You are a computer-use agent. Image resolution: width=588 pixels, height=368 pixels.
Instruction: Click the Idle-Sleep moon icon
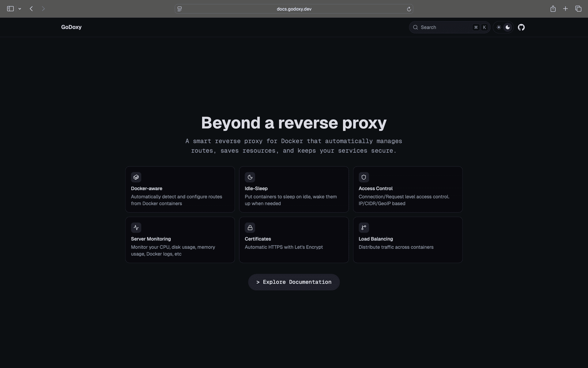tap(250, 177)
